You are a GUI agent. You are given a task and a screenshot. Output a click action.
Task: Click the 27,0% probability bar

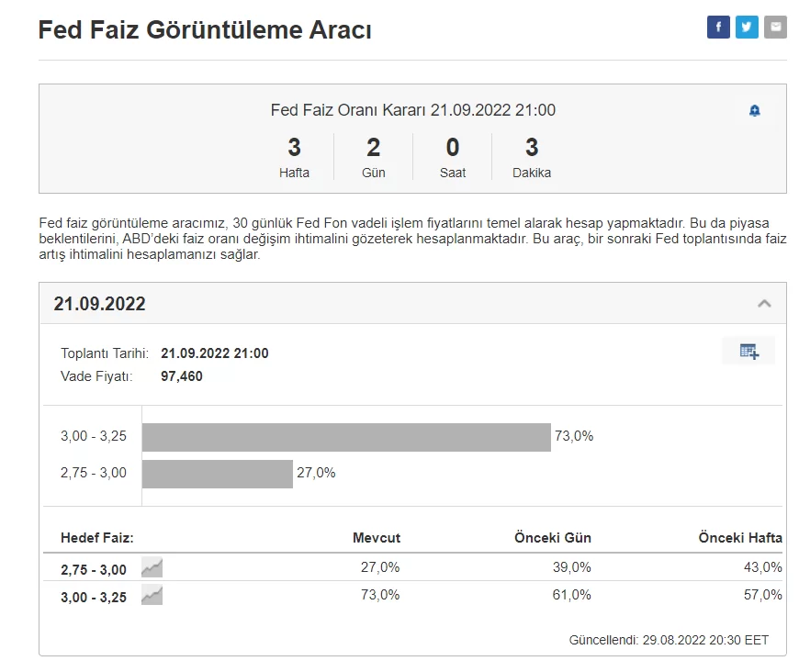(217, 474)
